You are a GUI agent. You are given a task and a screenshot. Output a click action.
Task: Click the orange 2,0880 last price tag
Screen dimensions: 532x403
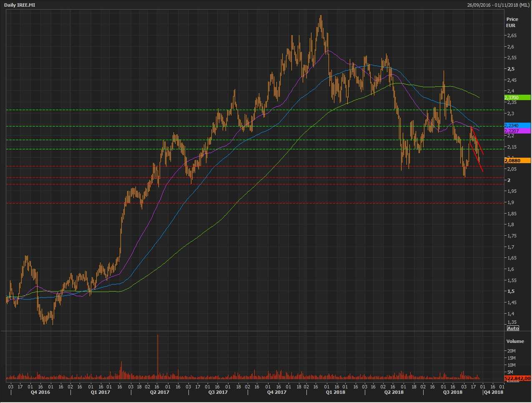coord(517,161)
